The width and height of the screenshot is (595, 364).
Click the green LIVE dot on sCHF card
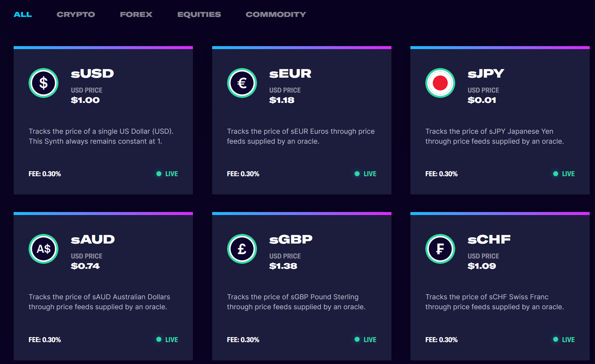(555, 339)
